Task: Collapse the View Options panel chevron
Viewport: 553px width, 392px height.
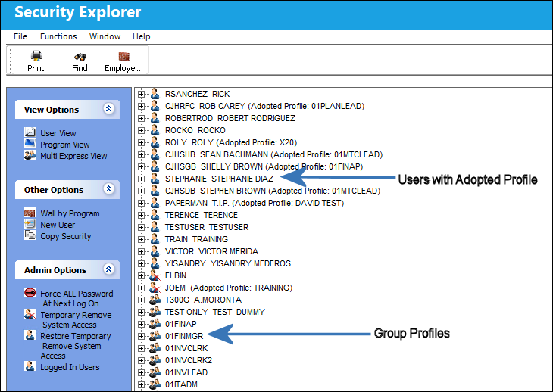Action: 108,109
